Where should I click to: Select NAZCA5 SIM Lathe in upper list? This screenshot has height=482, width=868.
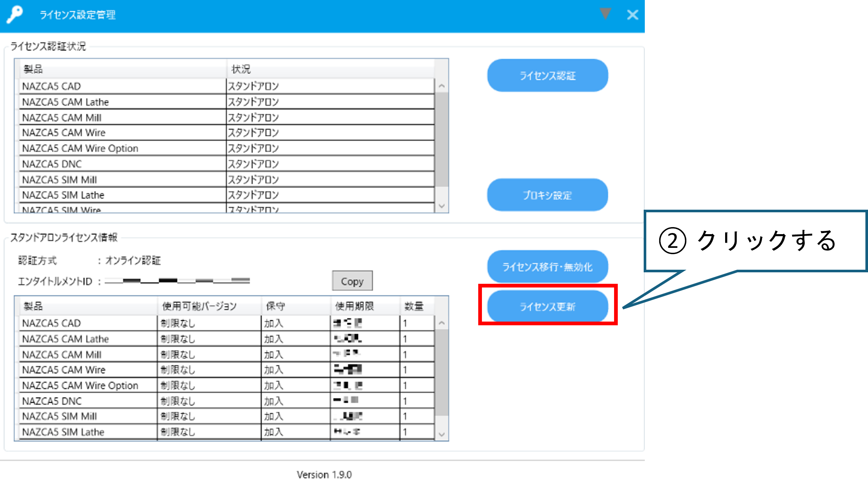click(226, 195)
